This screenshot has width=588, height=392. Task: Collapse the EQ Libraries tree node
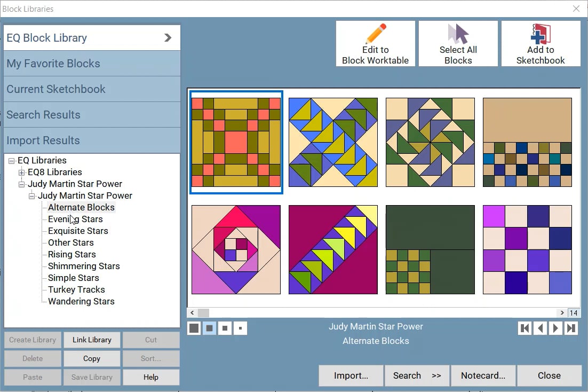(x=12, y=161)
